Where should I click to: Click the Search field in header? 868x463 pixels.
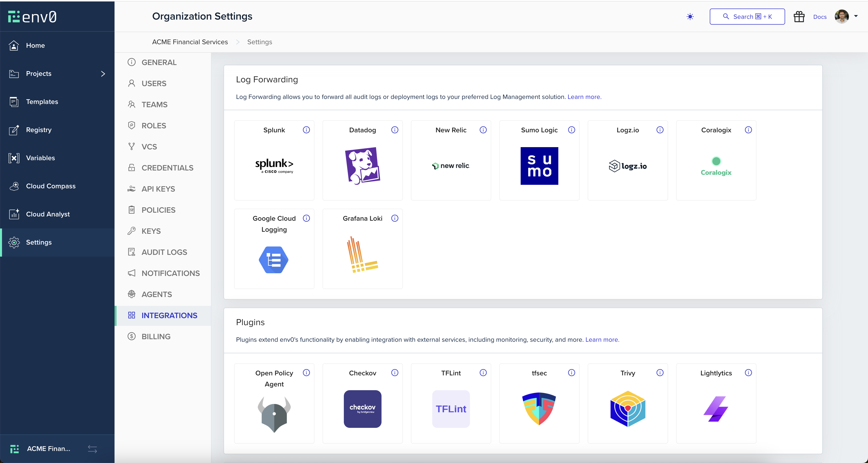point(747,17)
